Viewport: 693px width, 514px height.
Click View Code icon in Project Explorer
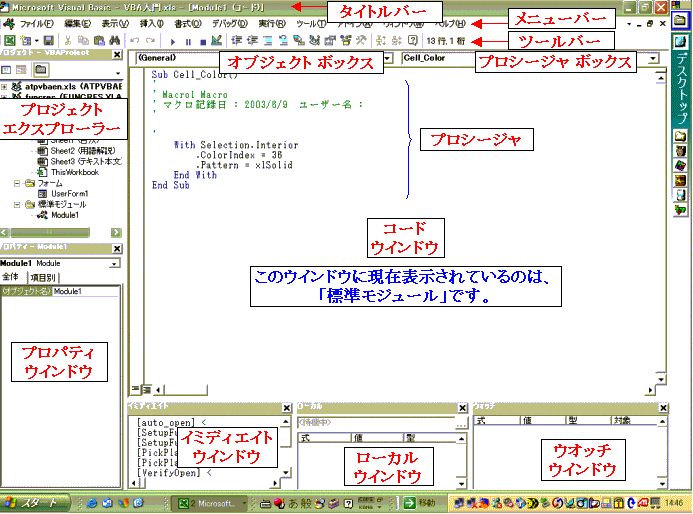pos(8,70)
